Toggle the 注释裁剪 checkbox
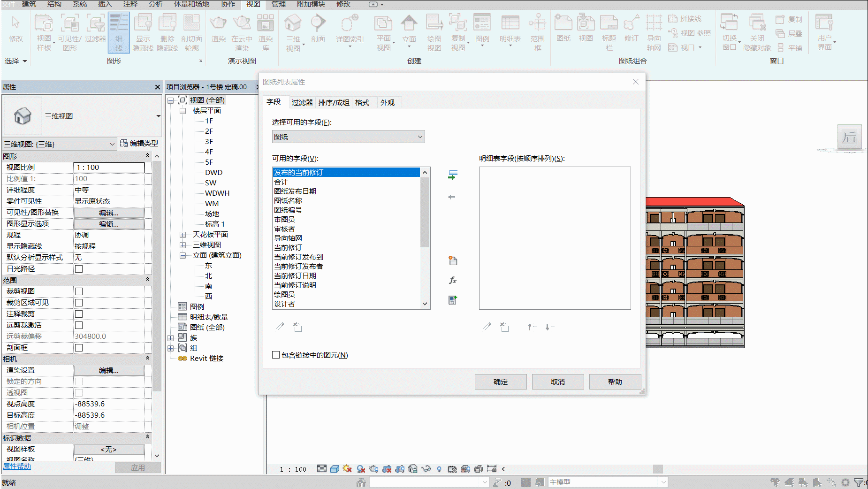This screenshot has height=489, width=868. pyautogui.click(x=79, y=314)
